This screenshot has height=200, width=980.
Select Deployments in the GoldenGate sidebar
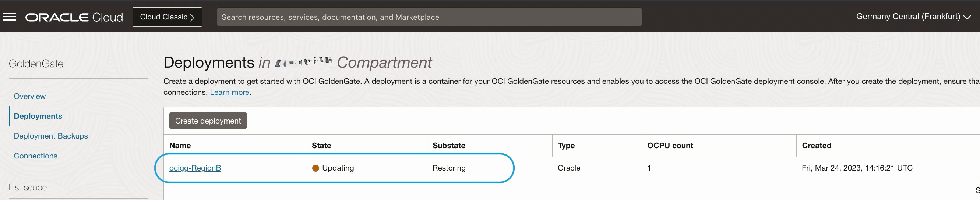[38, 116]
